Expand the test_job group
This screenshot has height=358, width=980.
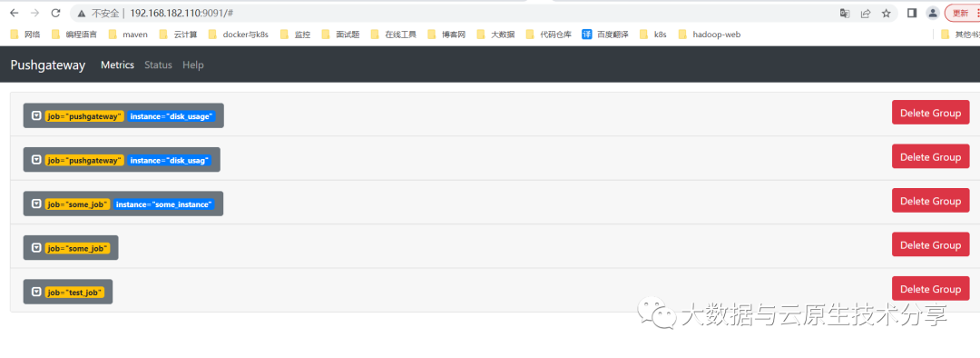click(x=36, y=292)
